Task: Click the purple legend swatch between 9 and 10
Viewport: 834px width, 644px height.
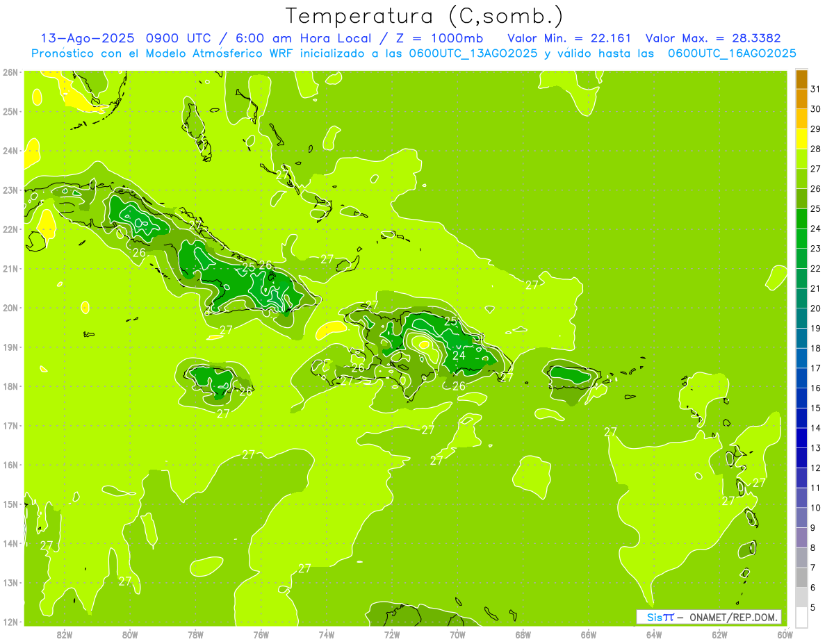Action: (x=801, y=518)
